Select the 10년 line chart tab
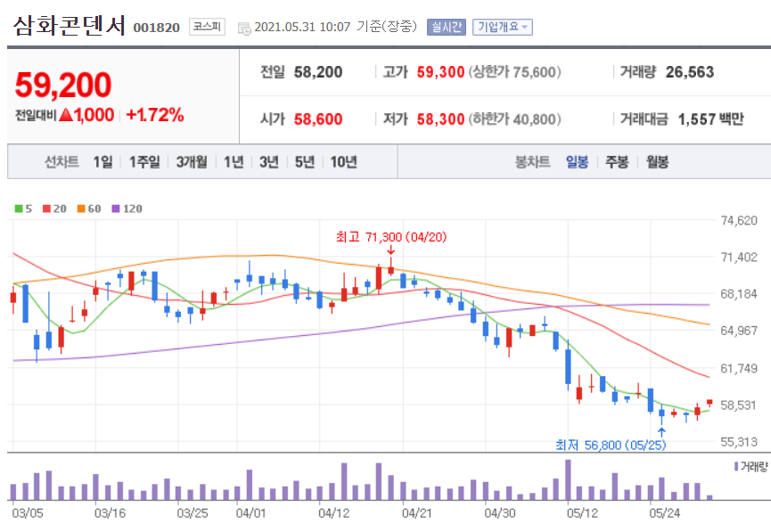The width and height of the screenshot is (771, 532). point(343,162)
